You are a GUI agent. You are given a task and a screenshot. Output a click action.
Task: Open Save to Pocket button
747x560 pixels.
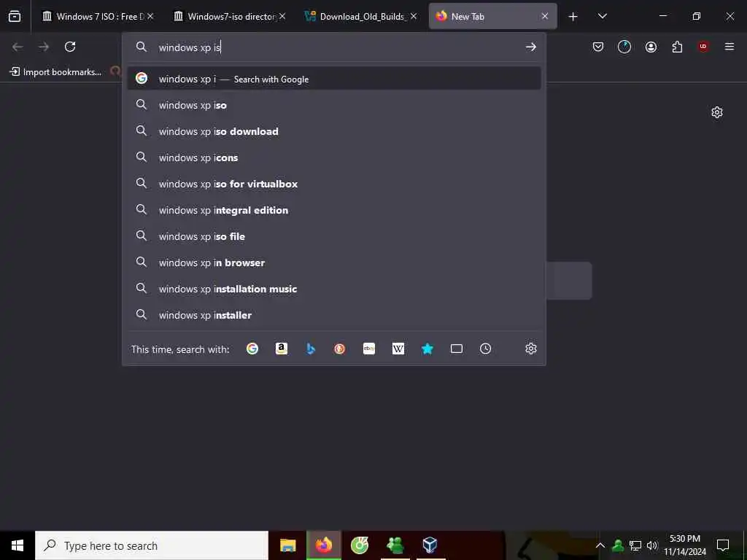[x=598, y=47]
